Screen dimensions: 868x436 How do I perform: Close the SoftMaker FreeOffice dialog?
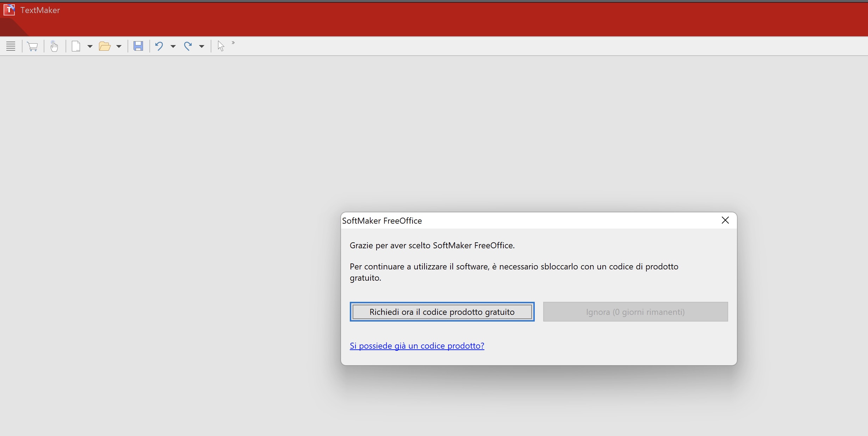tap(725, 220)
